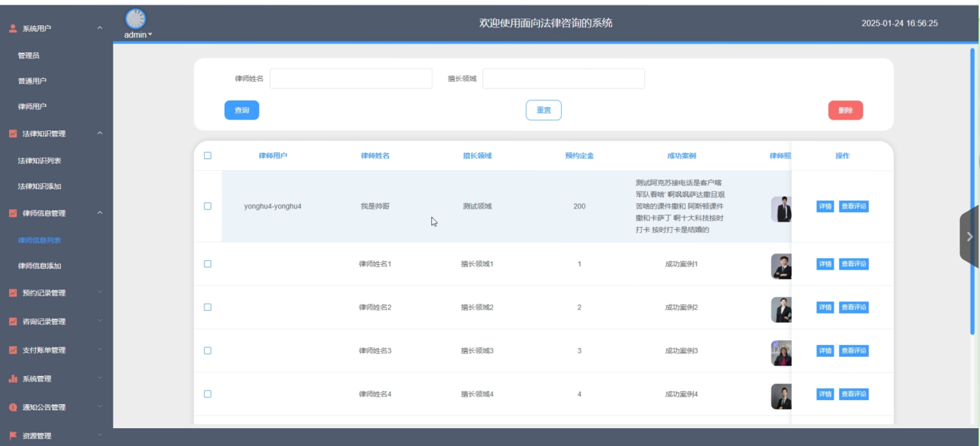The image size is (980, 446).
Task: Click the 查询 search button
Action: coord(242,110)
